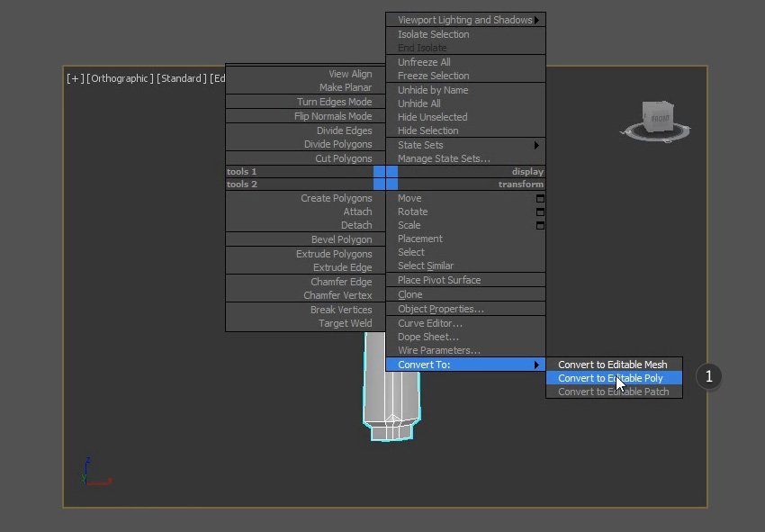Viewport: 765px width, 532px height.
Task: Open Object Properties from quad menu
Action: click(x=440, y=309)
